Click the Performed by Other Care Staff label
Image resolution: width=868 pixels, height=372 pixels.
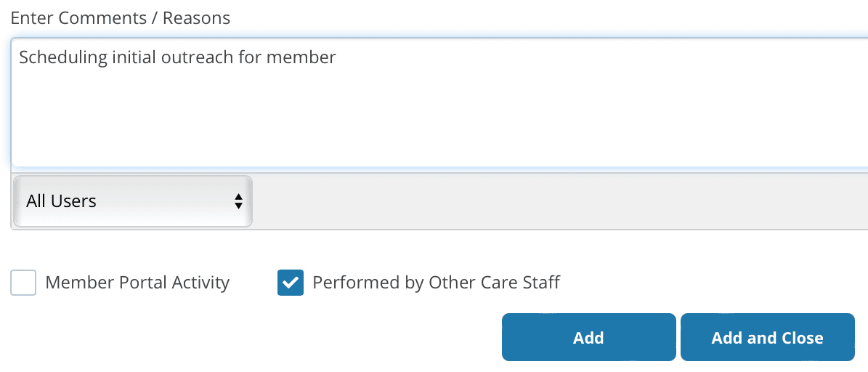436,283
